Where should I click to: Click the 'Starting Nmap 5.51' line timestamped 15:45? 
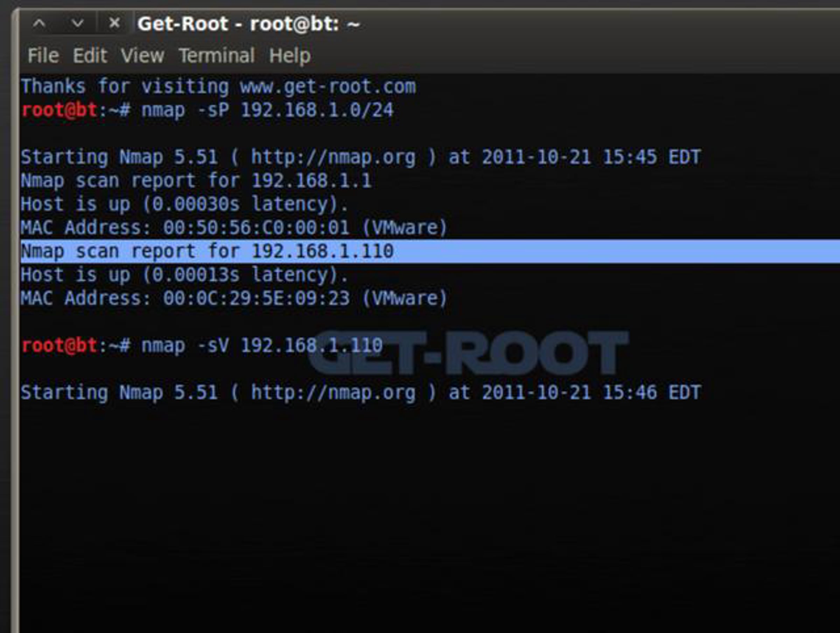(361, 157)
